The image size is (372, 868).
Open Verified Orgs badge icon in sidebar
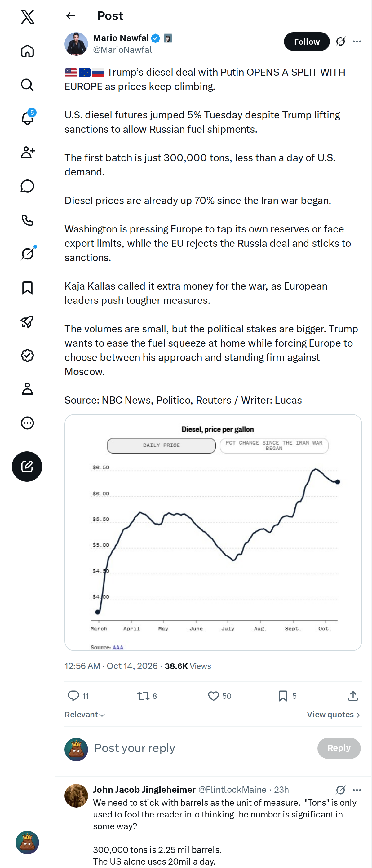pyautogui.click(x=27, y=356)
